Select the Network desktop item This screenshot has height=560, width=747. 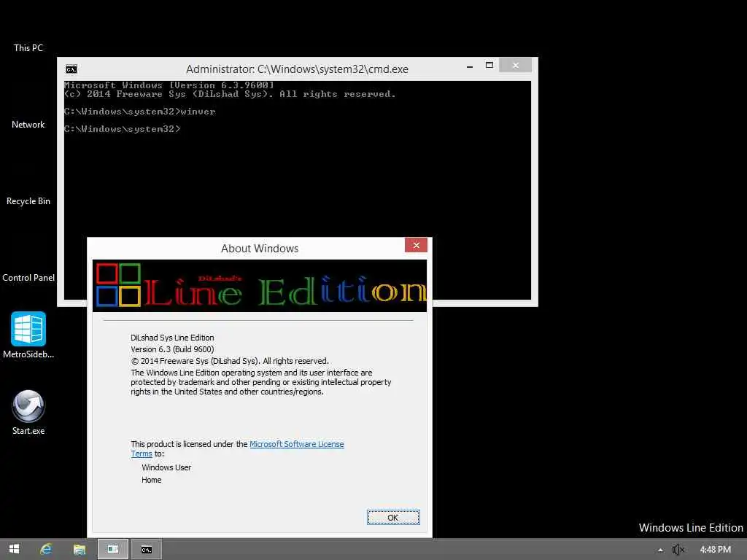click(x=28, y=124)
